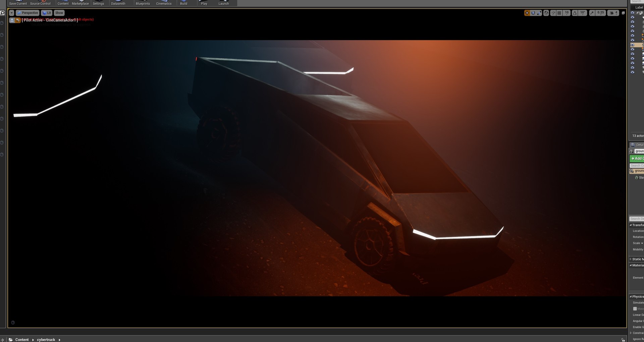Open viewport options dropdown arrow

tap(12, 13)
